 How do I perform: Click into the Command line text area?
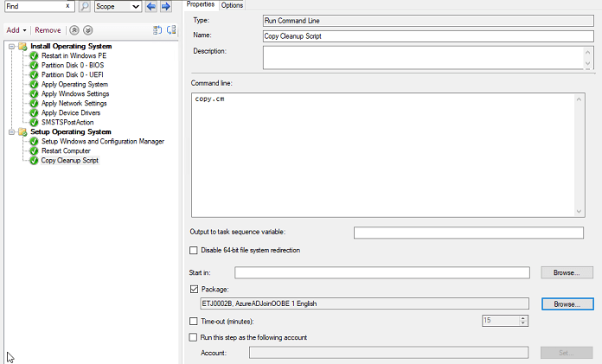click(x=381, y=156)
